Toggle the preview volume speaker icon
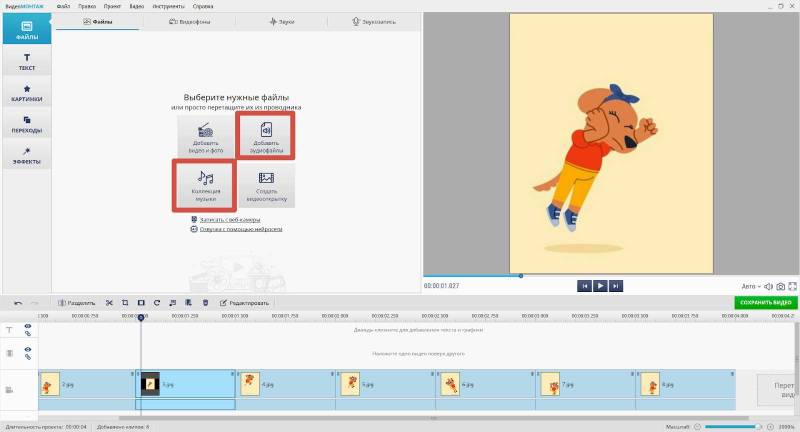This screenshot has width=800, height=432. [768, 287]
